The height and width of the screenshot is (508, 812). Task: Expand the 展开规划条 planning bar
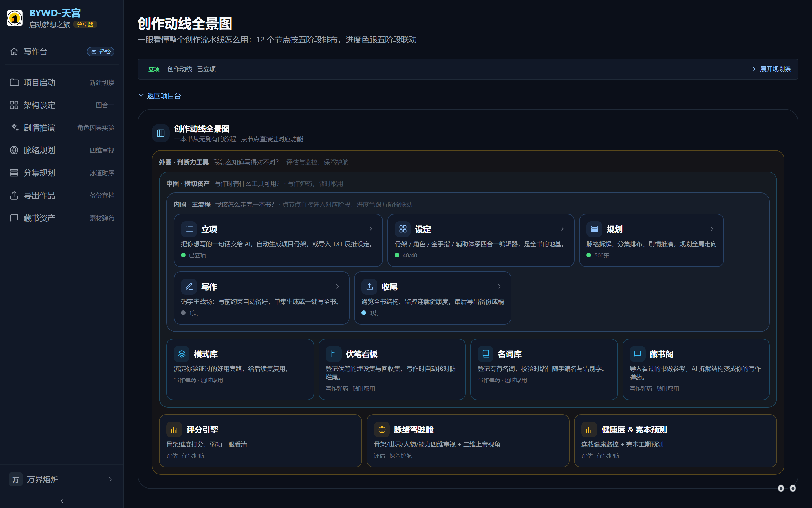coord(772,69)
